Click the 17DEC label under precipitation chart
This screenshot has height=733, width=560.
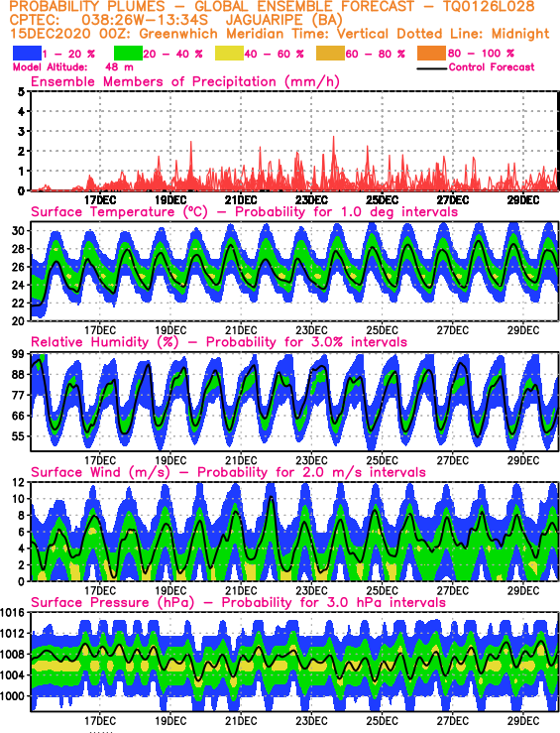[100, 200]
